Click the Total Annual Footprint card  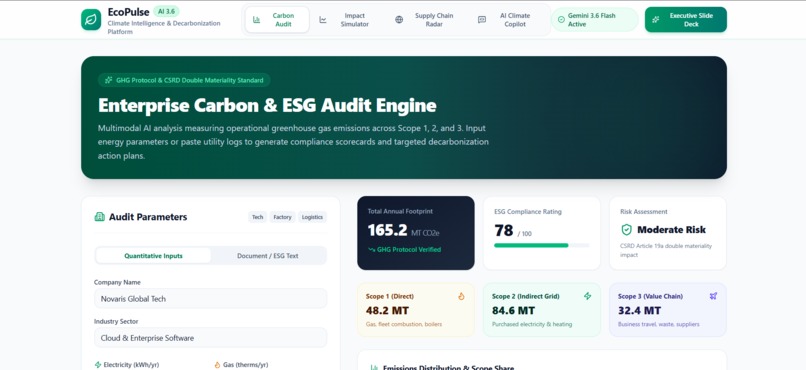[x=416, y=233]
